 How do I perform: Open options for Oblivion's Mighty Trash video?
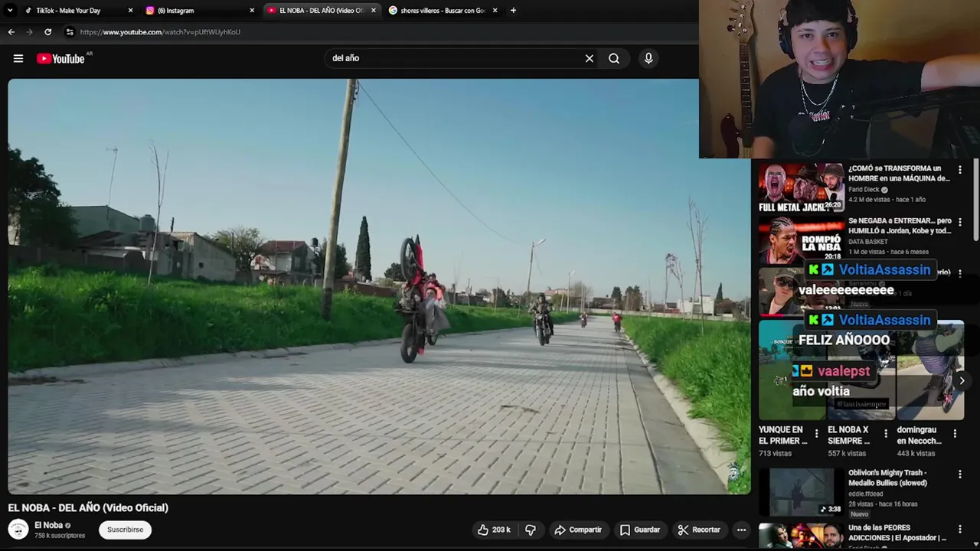pos(960,474)
